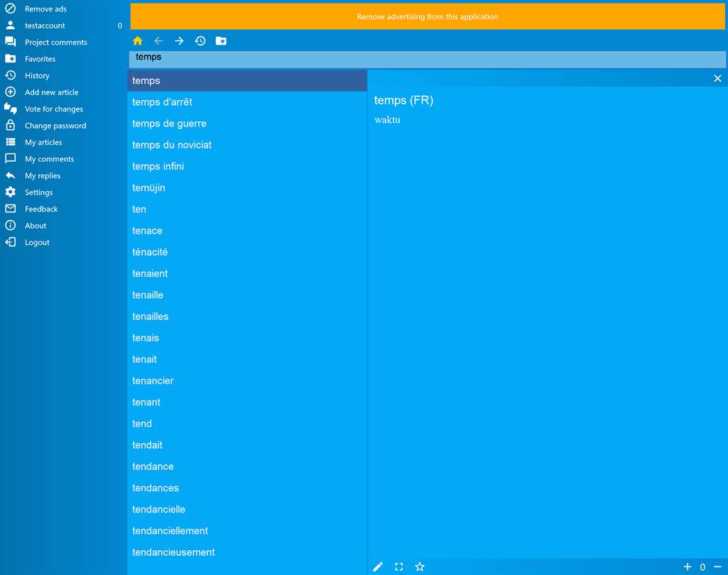The width and height of the screenshot is (728, 575).
Task: Close the article pane with X
Action: click(x=717, y=78)
